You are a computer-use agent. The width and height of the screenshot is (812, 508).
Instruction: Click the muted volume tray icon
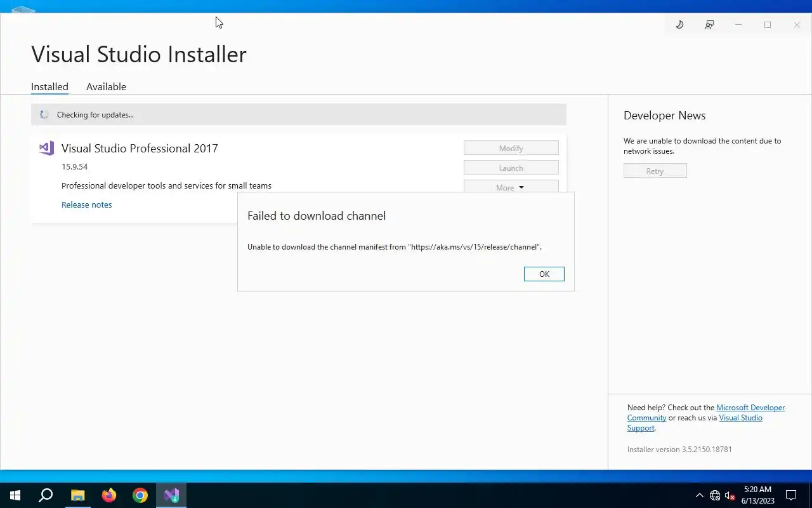pos(730,495)
